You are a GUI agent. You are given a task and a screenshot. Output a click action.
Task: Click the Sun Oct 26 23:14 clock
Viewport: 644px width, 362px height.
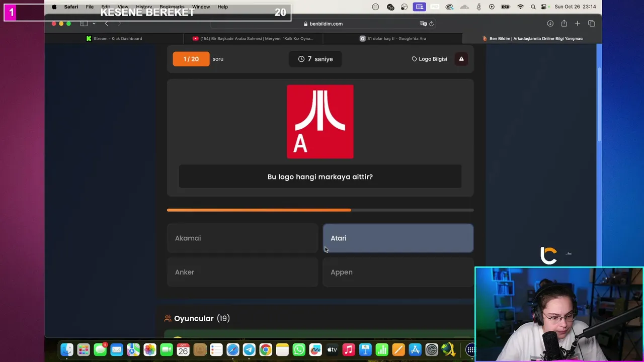pyautogui.click(x=575, y=7)
